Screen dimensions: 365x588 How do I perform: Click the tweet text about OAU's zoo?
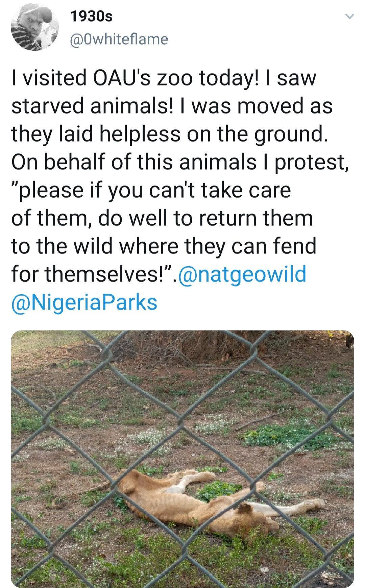(180, 190)
